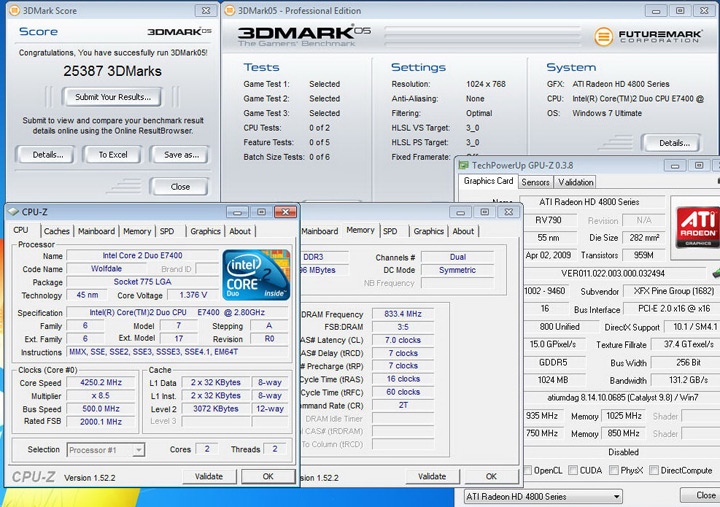
Task: Click the DRAM Frequency value 833.4 MHz
Action: tap(403, 314)
